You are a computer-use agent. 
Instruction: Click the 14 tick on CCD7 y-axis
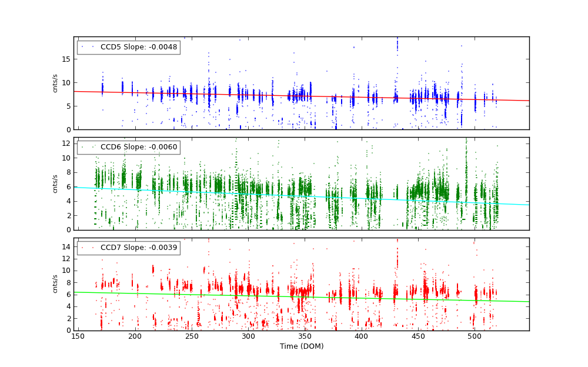pos(66,246)
